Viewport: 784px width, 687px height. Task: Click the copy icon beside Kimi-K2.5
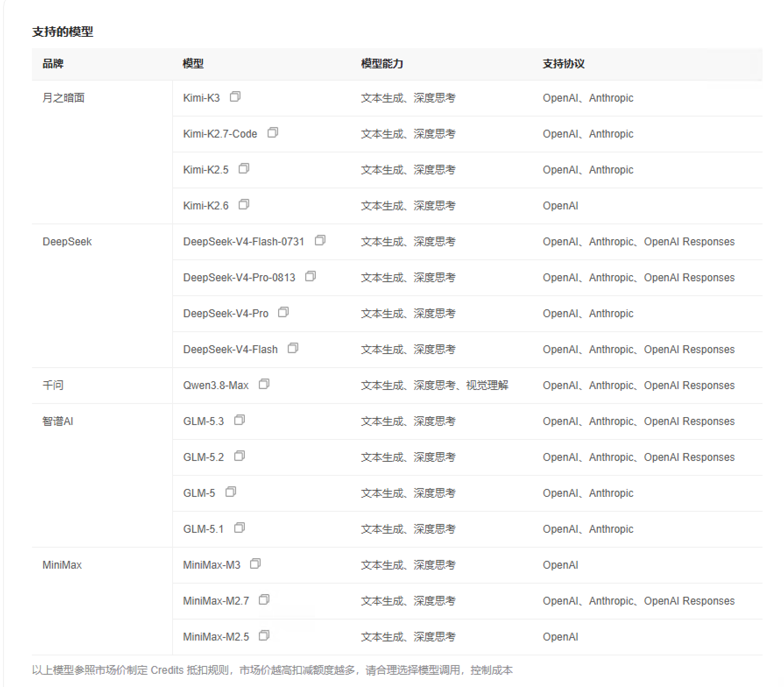[x=244, y=169]
